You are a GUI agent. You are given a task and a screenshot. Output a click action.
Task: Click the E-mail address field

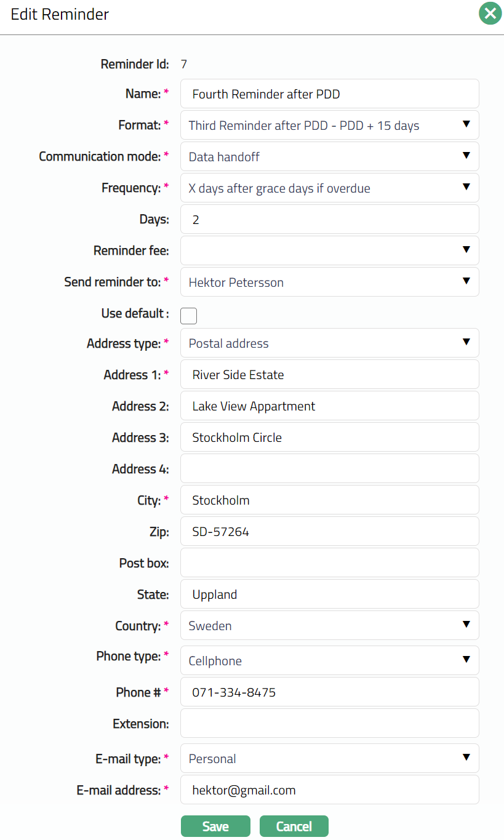[329, 790]
